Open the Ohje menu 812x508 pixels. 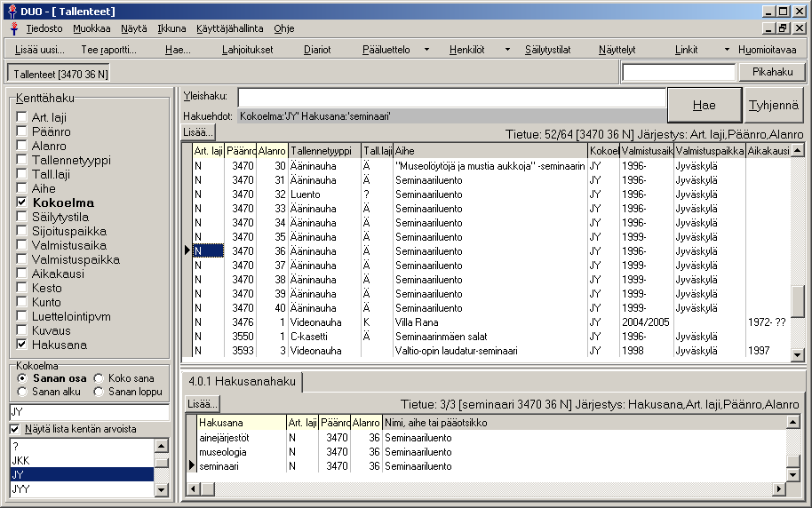(284, 28)
